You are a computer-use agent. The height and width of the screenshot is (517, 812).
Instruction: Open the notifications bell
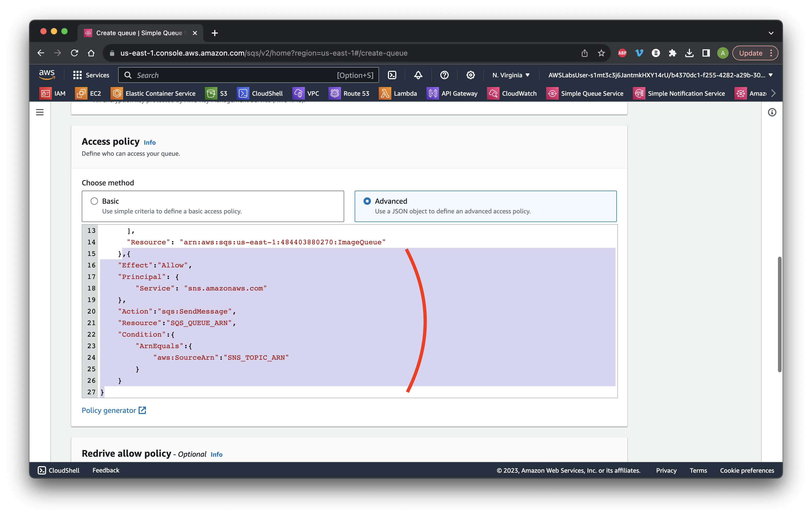pos(418,75)
